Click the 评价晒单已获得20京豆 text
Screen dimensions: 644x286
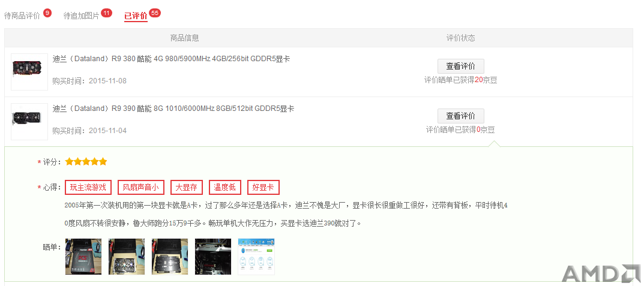click(x=461, y=80)
